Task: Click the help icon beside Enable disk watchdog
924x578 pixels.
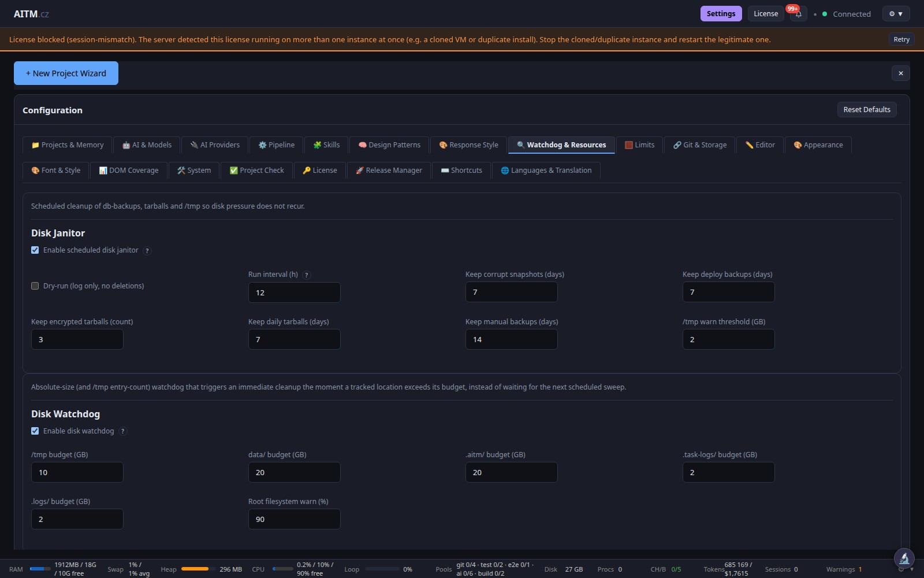Action: tap(123, 431)
